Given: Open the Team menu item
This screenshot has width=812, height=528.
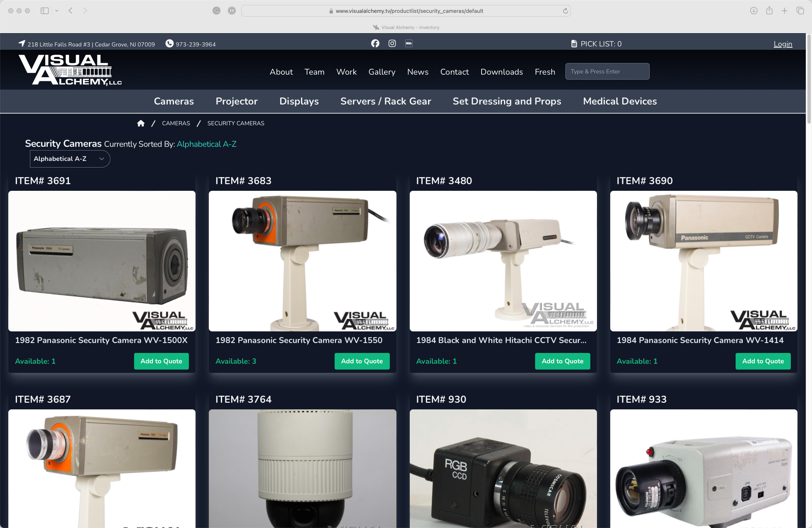Looking at the screenshot, I should 314,72.
